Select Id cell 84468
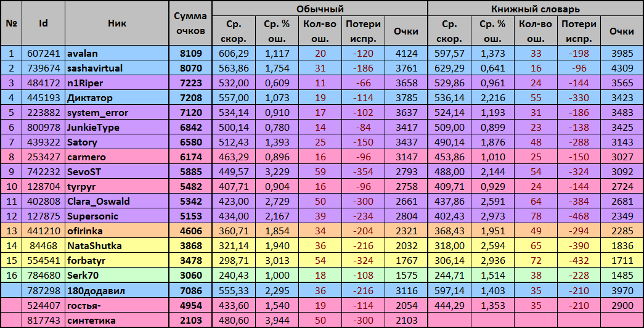The height and width of the screenshot is (328, 644). (x=44, y=246)
